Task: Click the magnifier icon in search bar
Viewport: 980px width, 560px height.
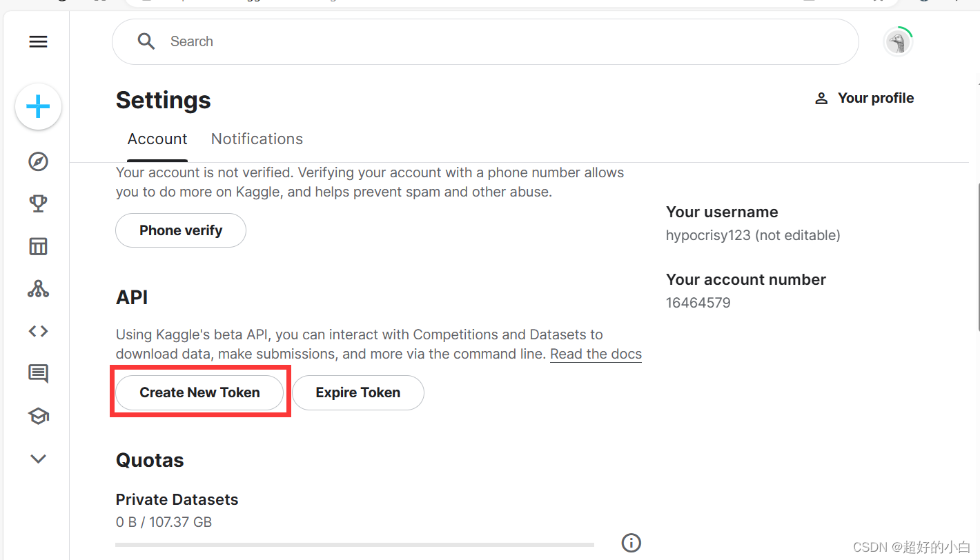Action: 146,41
